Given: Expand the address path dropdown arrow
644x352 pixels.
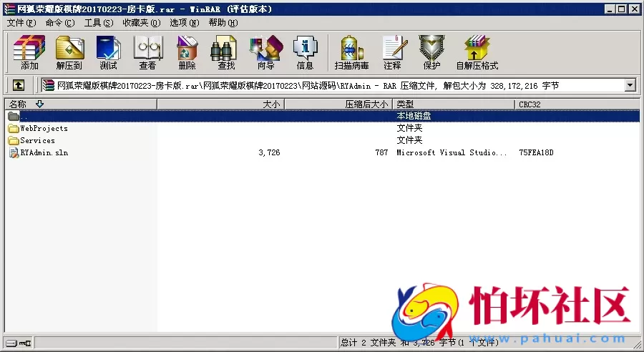Looking at the screenshot, I should (630, 85).
